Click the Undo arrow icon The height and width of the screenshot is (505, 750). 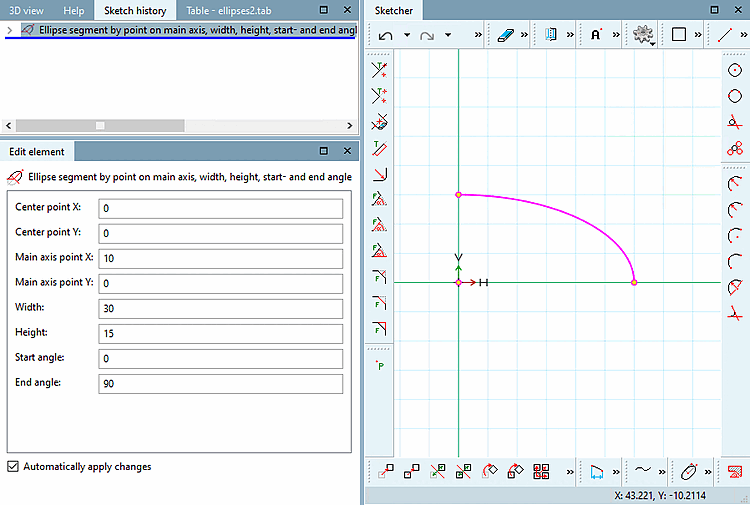(x=386, y=35)
